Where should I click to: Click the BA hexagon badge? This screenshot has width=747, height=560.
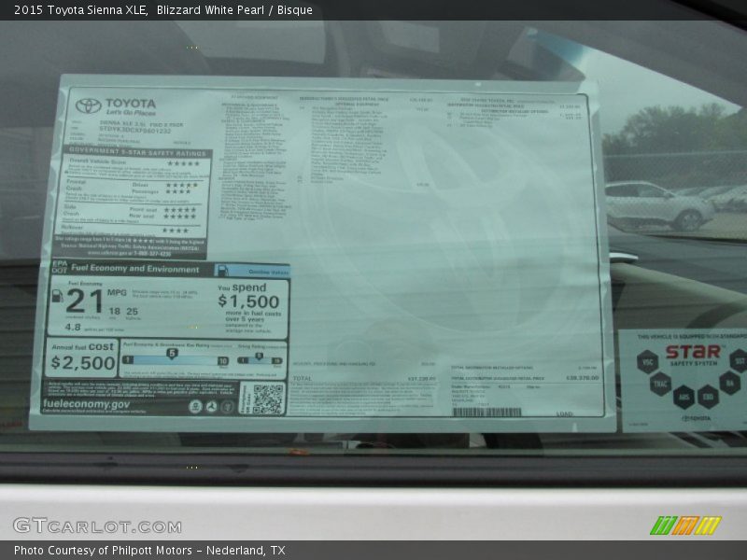click(x=729, y=382)
